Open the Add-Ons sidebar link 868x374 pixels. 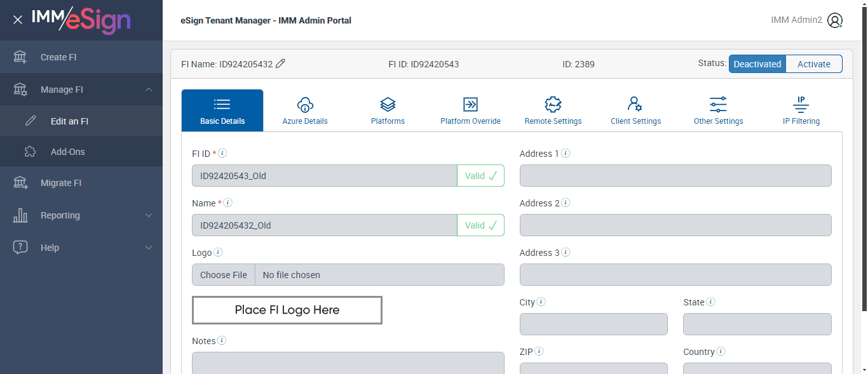click(67, 152)
